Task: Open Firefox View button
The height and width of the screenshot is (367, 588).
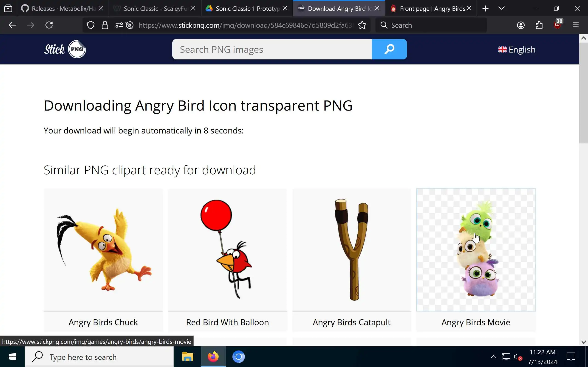Action: (x=8, y=8)
